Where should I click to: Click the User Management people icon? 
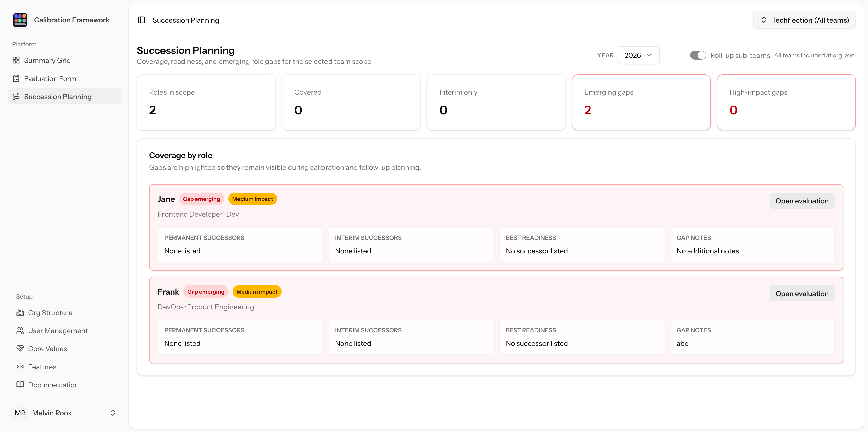(x=20, y=330)
